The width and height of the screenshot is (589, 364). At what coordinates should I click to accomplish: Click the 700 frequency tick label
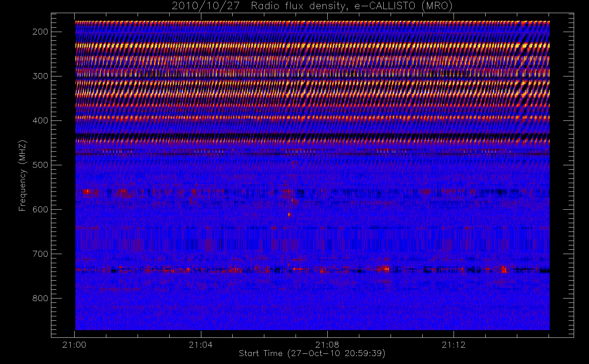coord(40,254)
